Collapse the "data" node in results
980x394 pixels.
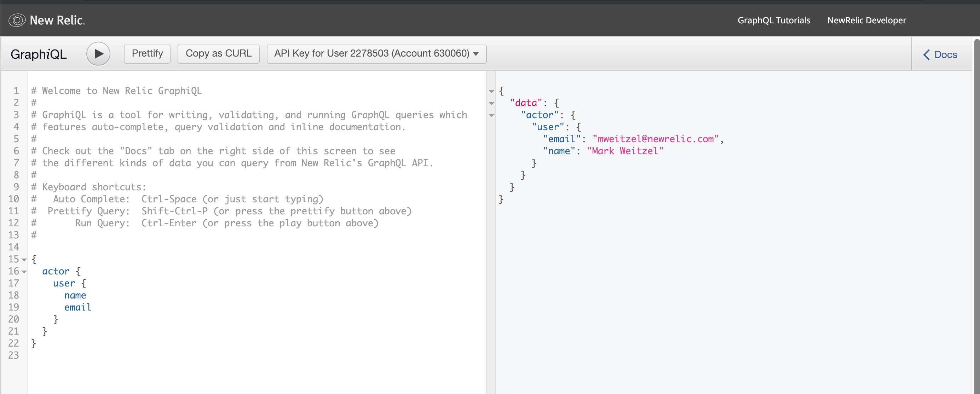(491, 103)
